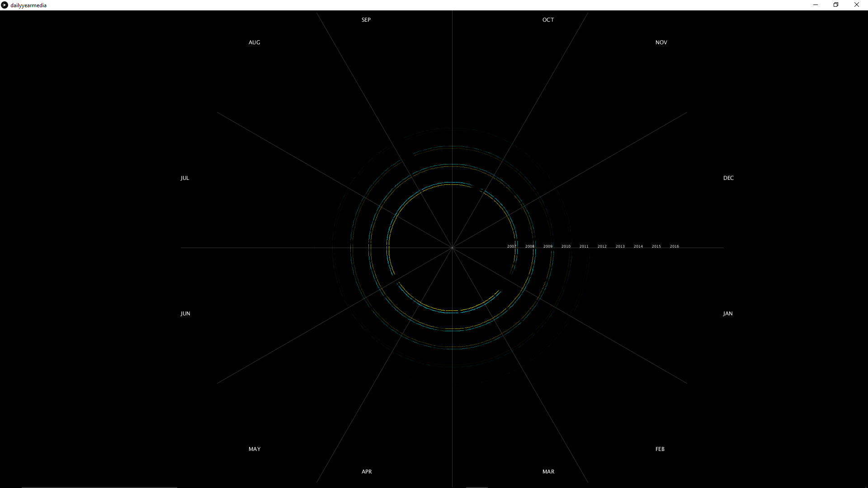Click the JUN month label
Screen dimensions: 868x488
tap(185, 314)
